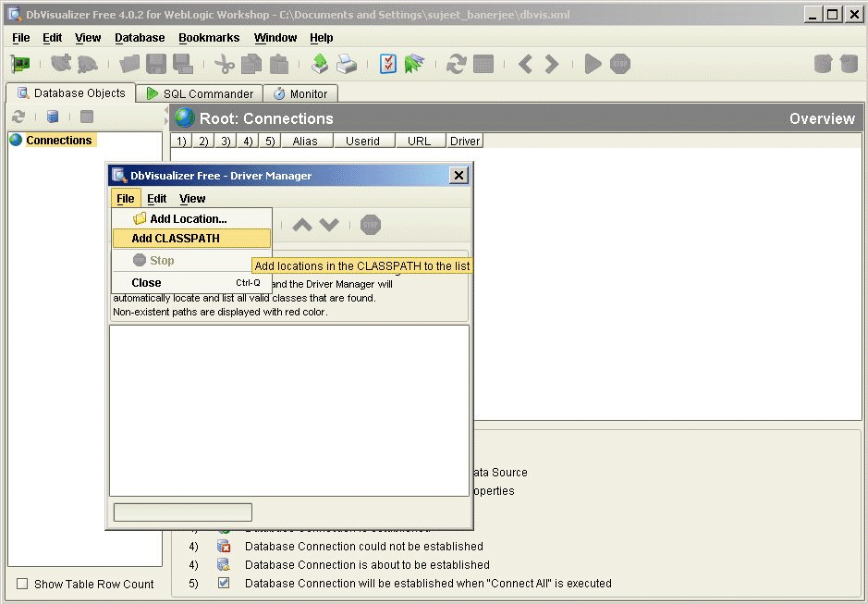This screenshot has height=604, width=868.
Task: Open the Help menu
Action: click(x=321, y=38)
